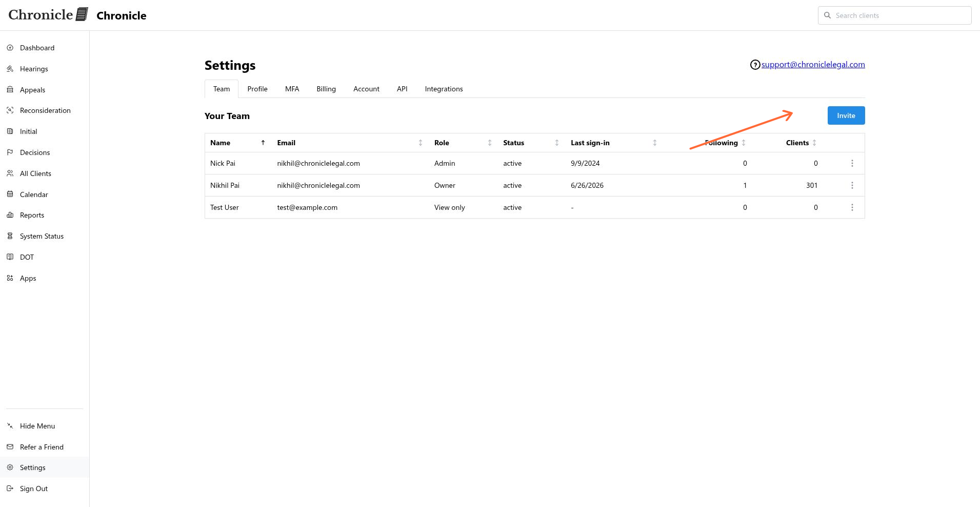
Task: Click the Refer a Friend envelope icon
Action: click(10, 447)
